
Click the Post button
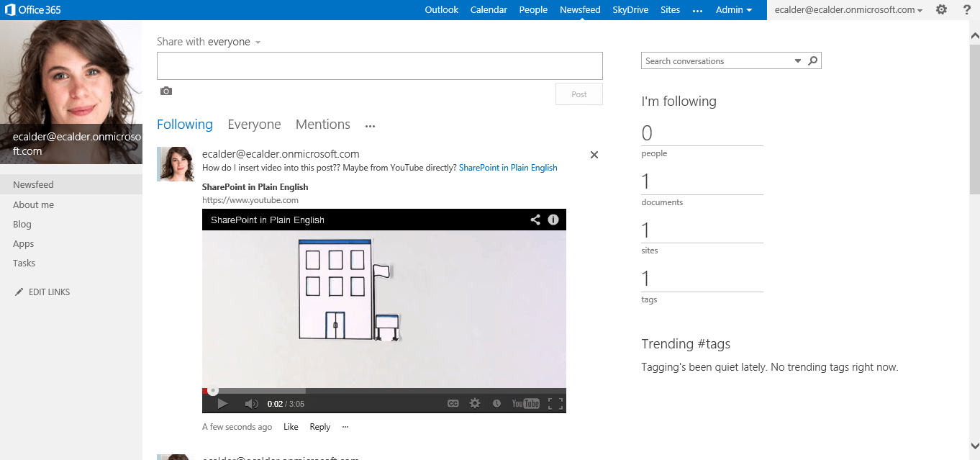click(x=579, y=94)
